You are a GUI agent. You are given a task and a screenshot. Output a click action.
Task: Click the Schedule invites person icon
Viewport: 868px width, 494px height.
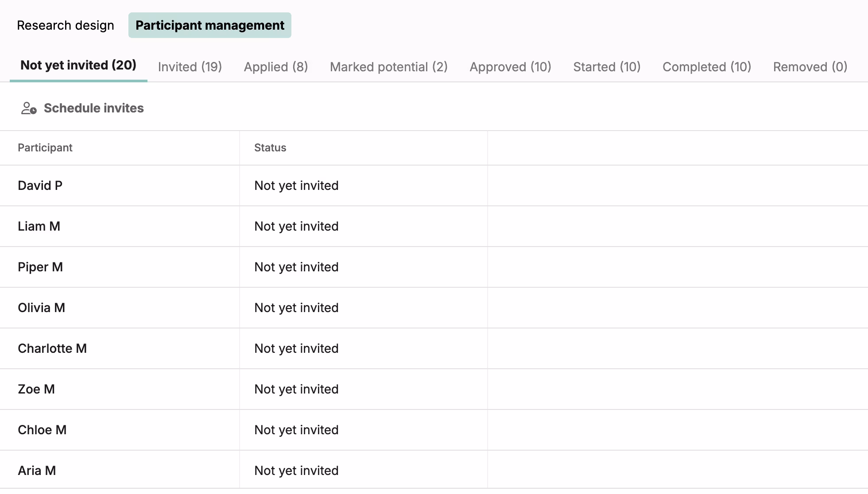point(29,108)
